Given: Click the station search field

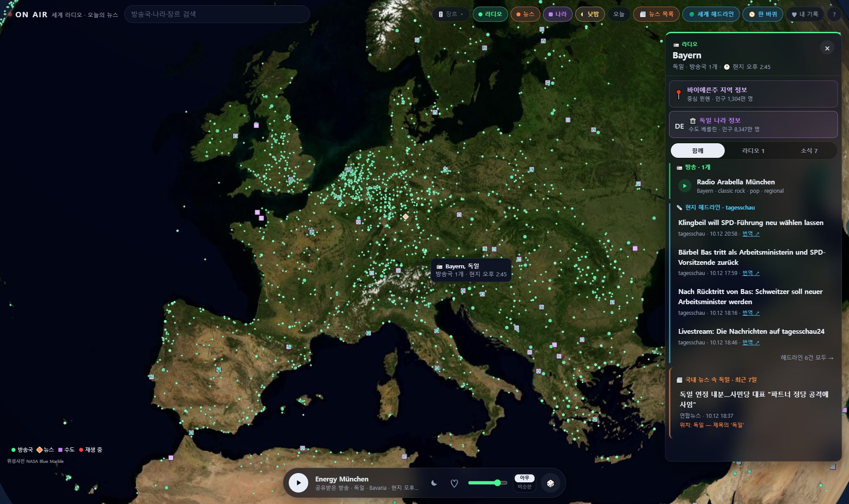Looking at the screenshot, I should click(x=217, y=14).
